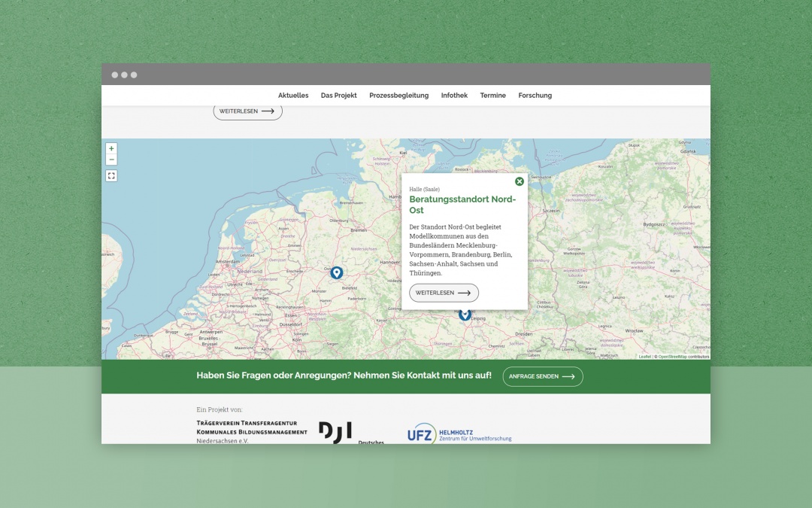Zoom in on the map
The image size is (812, 508).
tap(111, 148)
